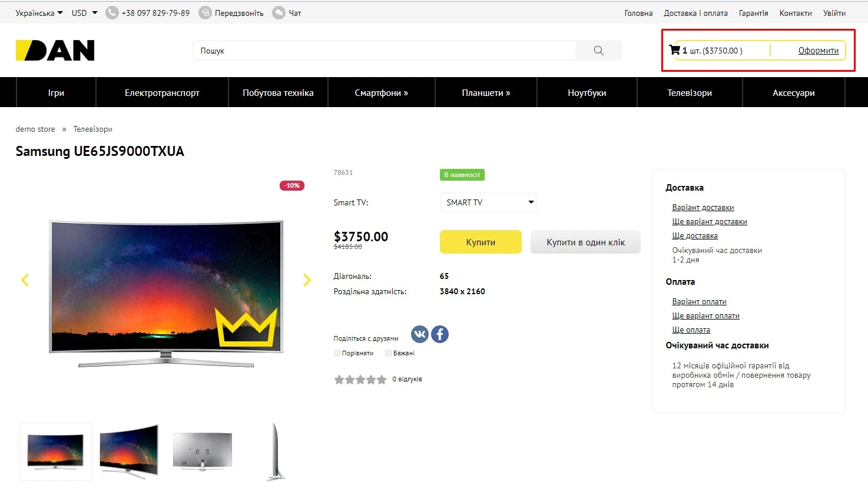Viewport: 868px width, 489px height.
Task: Enable the Порівняти comparison checkbox
Action: click(x=338, y=352)
